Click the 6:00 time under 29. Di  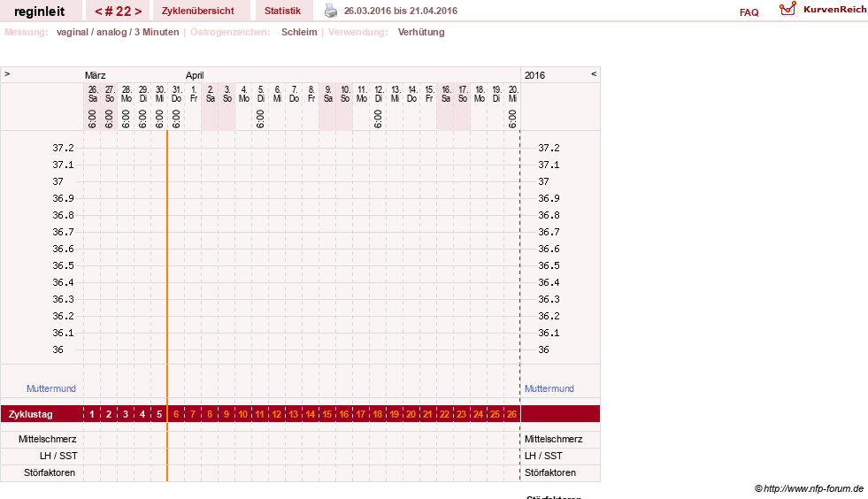pos(142,119)
